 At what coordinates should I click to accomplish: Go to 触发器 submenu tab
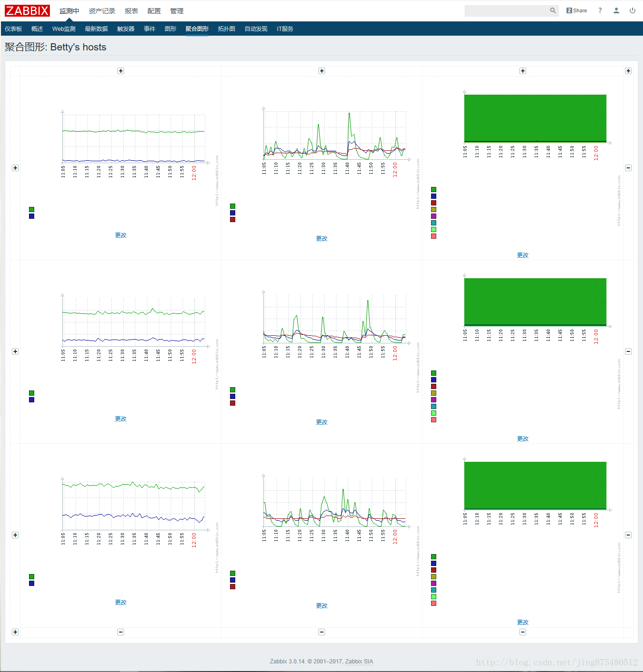pyautogui.click(x=126, y=29)
